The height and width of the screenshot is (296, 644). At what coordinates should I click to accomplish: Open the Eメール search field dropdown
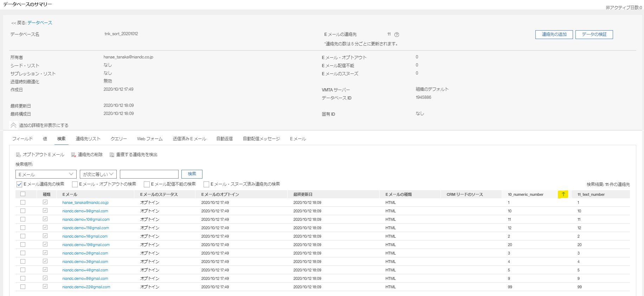coord(46,174)
